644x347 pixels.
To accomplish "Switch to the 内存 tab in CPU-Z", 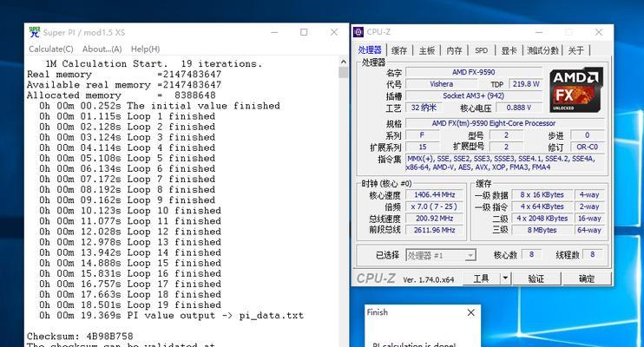I will point(454,50).
